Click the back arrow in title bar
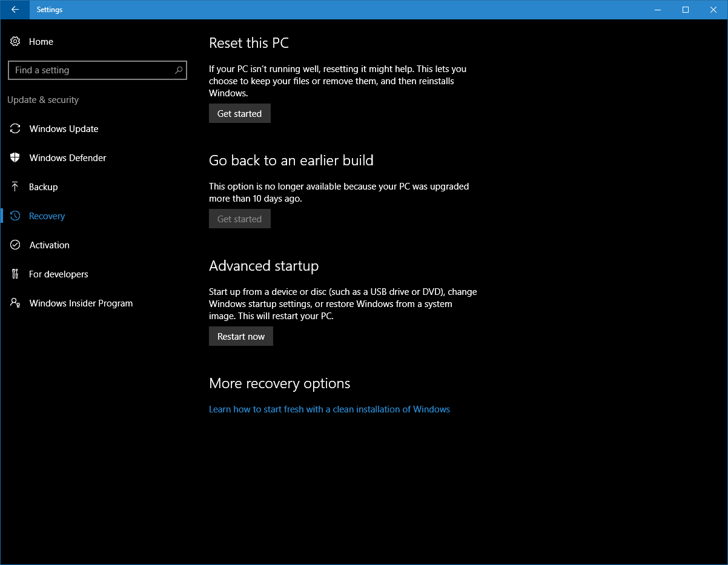 [15, 10]
